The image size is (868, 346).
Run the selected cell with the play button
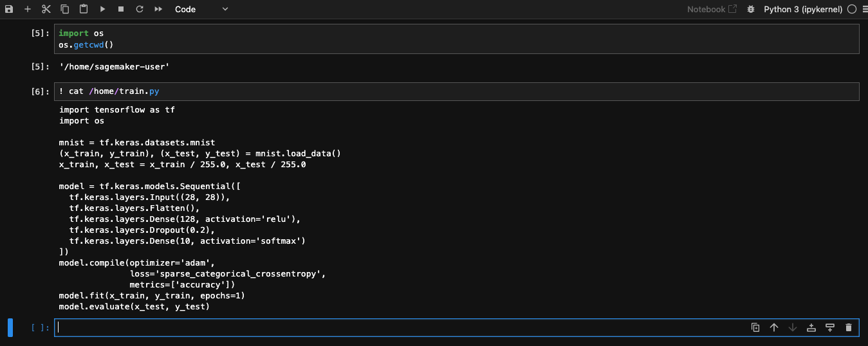[x=102, y=10]
